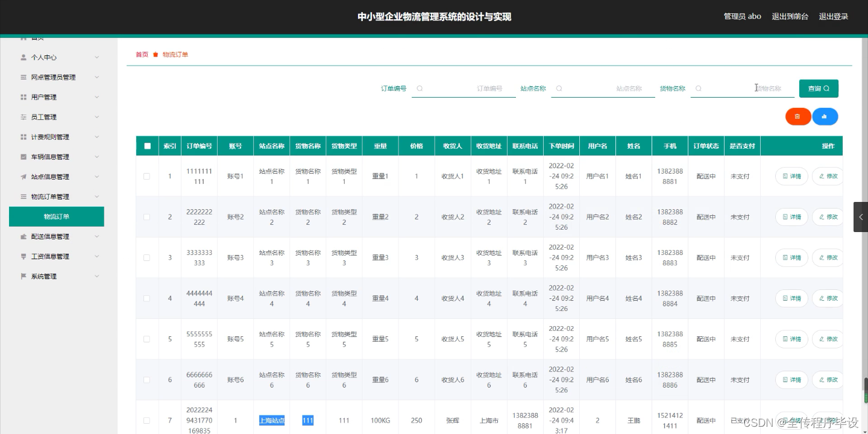Expand 个人中心 chevron

click(x=96, y=57)
